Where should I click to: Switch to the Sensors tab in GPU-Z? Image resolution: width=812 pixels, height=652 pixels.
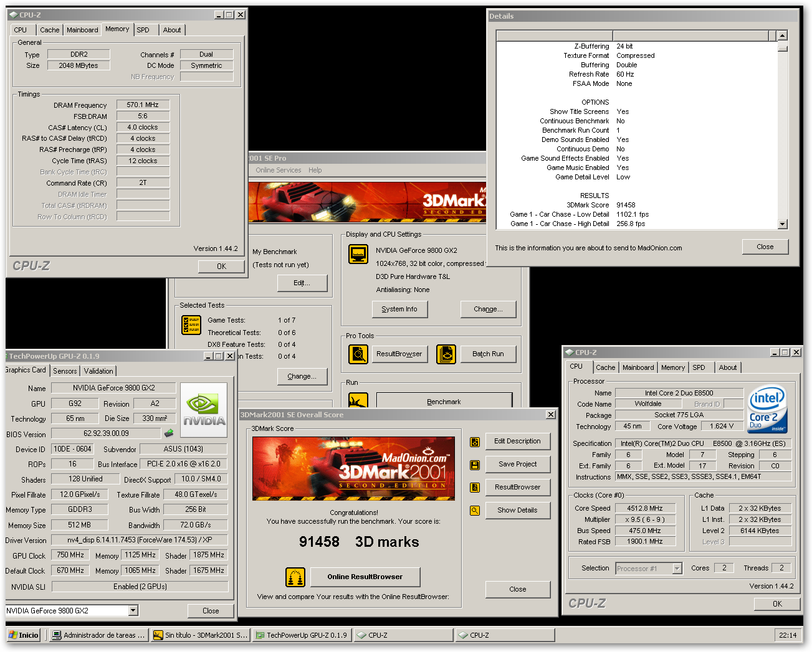tap(65, 371)
